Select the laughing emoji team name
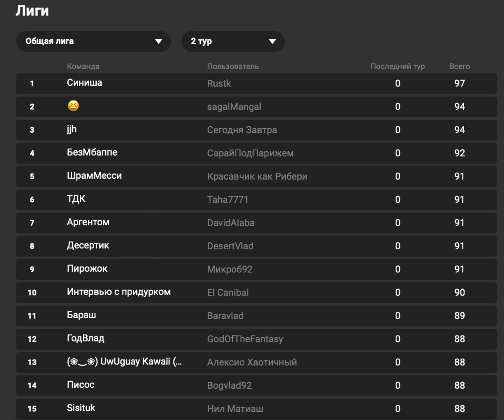Image resolution: width=504 pixels, height=420 pixels. pyautogui.click(x=73, y=106)
